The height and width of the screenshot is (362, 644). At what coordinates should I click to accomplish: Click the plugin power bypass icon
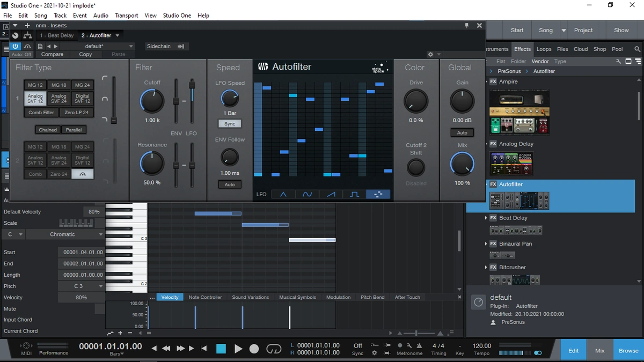point(16,47)
